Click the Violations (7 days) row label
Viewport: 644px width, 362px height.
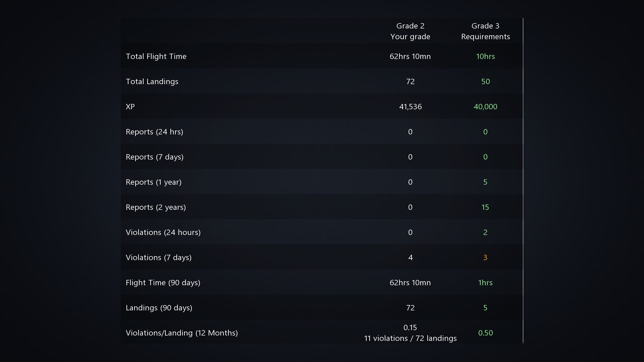coord(159,257)
